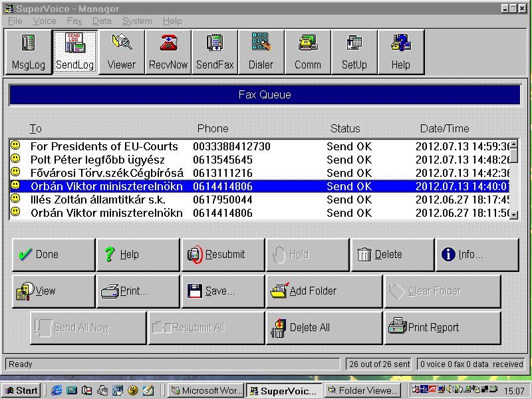Open the SendFax tool
532x399 pixels.
coord(215,52)
